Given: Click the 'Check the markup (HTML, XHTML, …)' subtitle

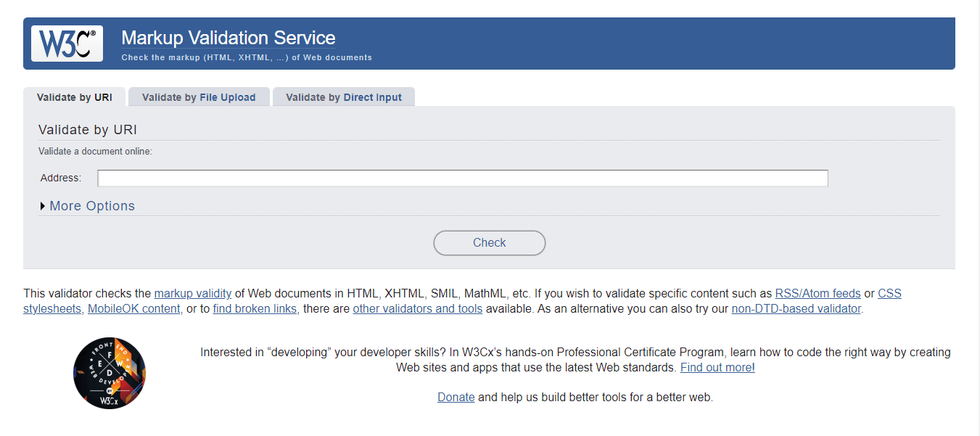Looking at the screenshot, I should [247, 57].
